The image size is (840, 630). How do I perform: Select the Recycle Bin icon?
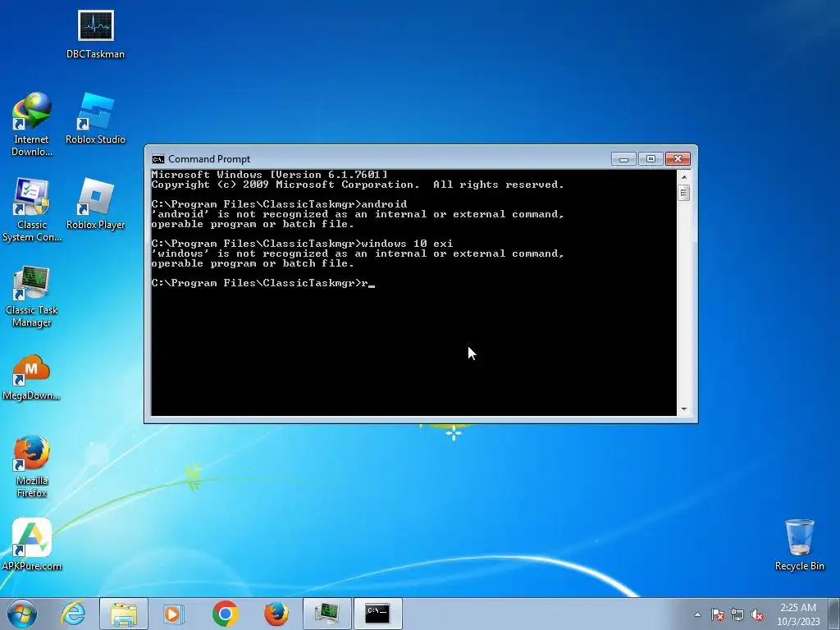point(799,545)
